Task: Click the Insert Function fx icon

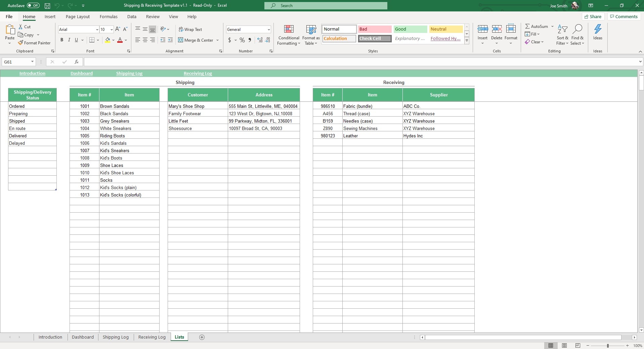Action: pyautogui.click(x=77, y=62)
